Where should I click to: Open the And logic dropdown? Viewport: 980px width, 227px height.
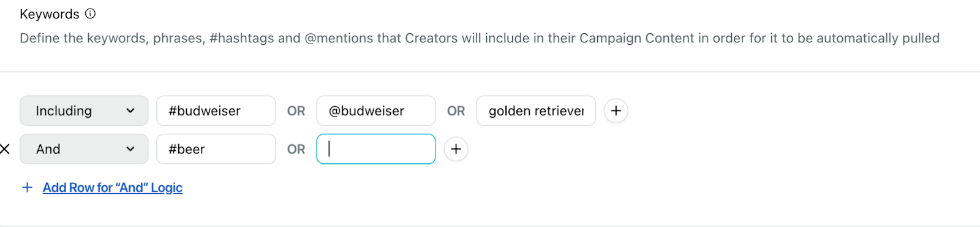pos(84,149)
